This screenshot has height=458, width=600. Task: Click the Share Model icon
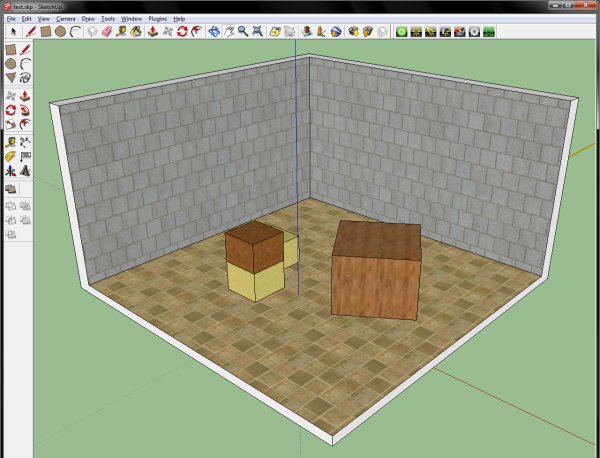(367, 32)
